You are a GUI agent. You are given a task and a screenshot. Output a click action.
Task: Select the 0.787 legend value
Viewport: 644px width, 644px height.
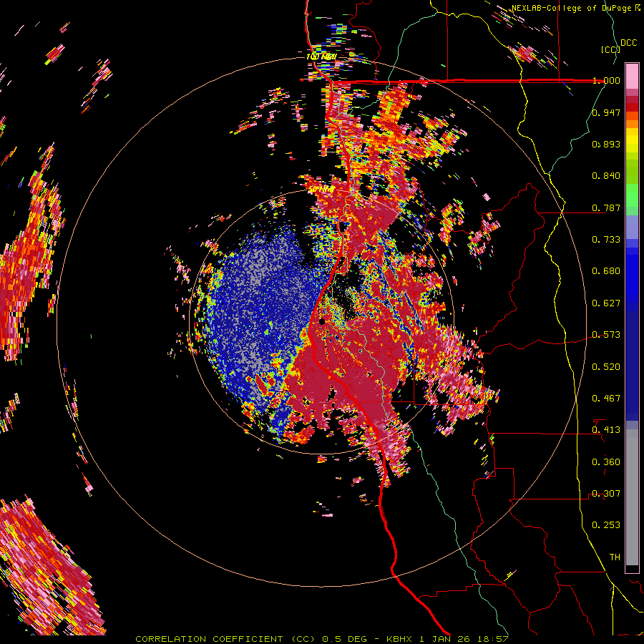click(606, 208)
